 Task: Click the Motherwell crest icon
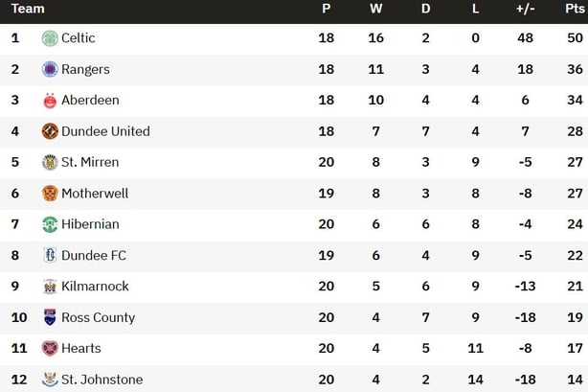(50, 194)
